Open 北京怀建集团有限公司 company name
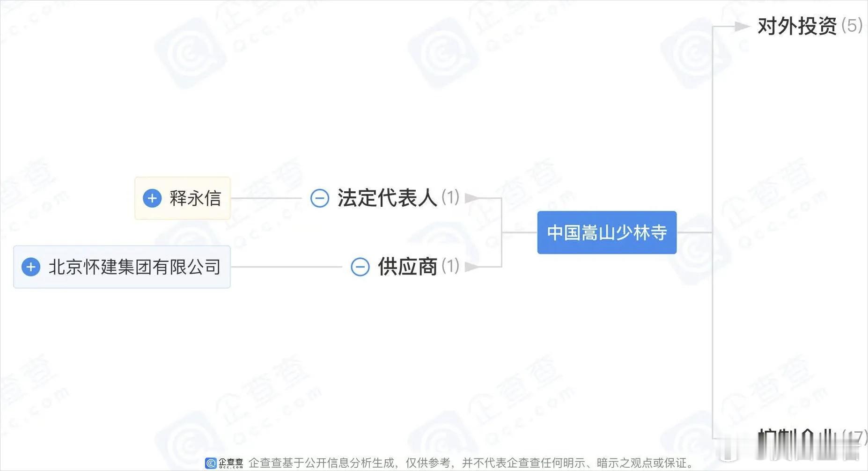 point(135,267)
